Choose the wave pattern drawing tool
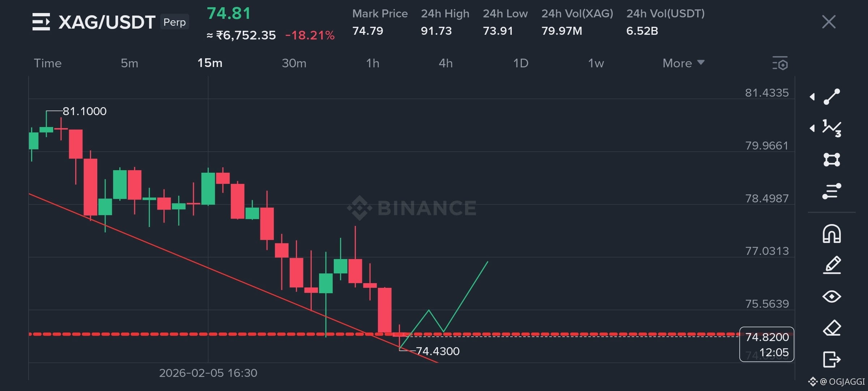The image size is (868, 391). click(831, 128)
